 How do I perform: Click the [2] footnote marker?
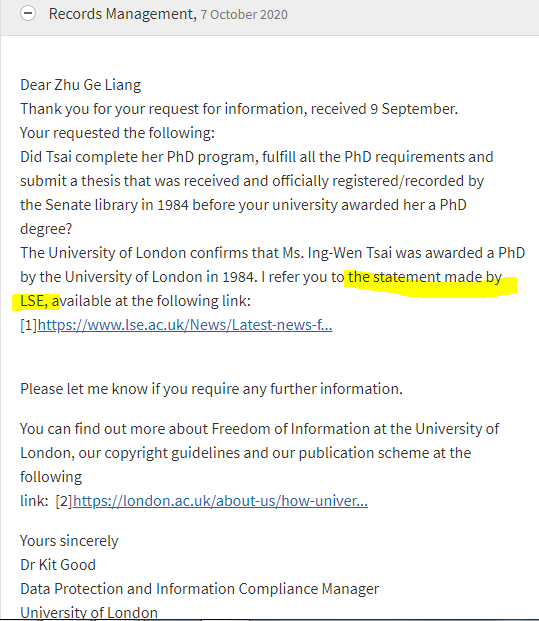coord(64,501)
